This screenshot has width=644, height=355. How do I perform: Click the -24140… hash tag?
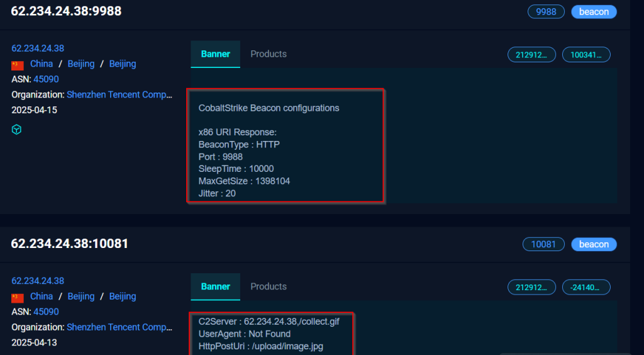[586, 287]
